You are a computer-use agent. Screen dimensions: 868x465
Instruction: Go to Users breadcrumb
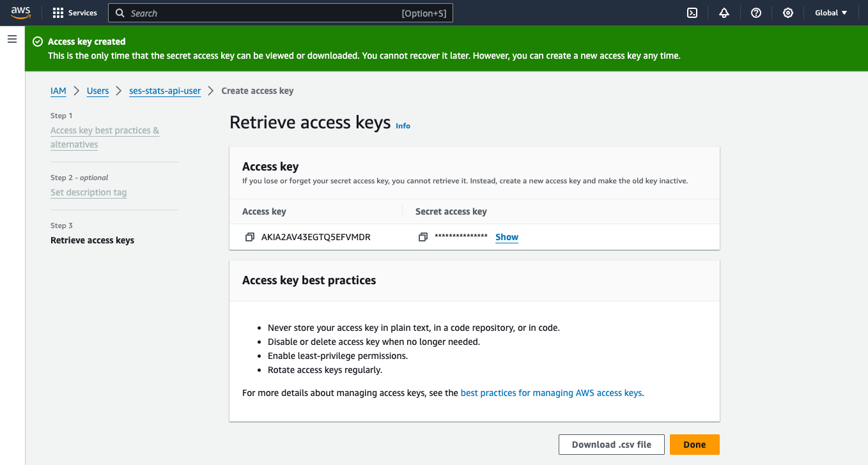[98, 91]
